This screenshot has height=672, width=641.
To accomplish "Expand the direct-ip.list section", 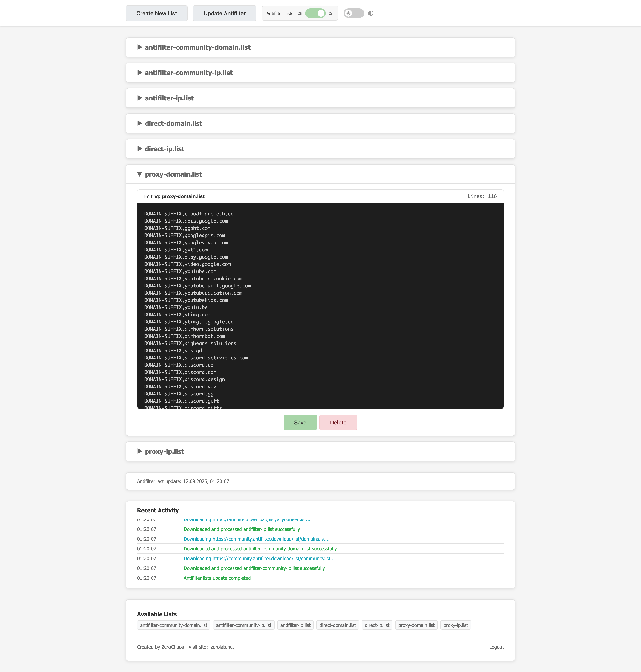I will coord(164,149).
